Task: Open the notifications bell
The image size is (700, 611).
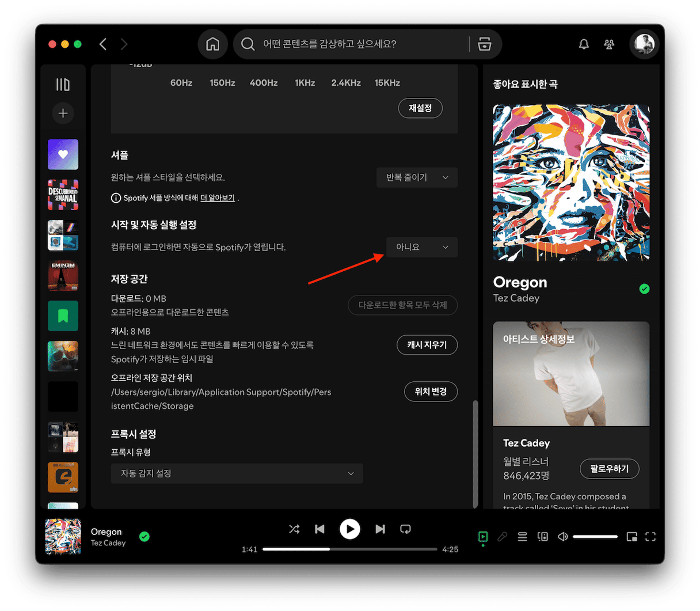Action: [584, 44]
